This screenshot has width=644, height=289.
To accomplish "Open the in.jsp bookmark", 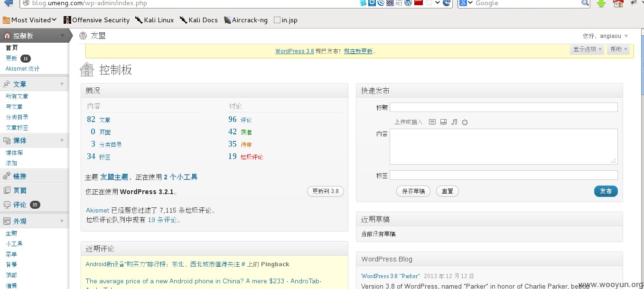I will click(x=286, y=20).
